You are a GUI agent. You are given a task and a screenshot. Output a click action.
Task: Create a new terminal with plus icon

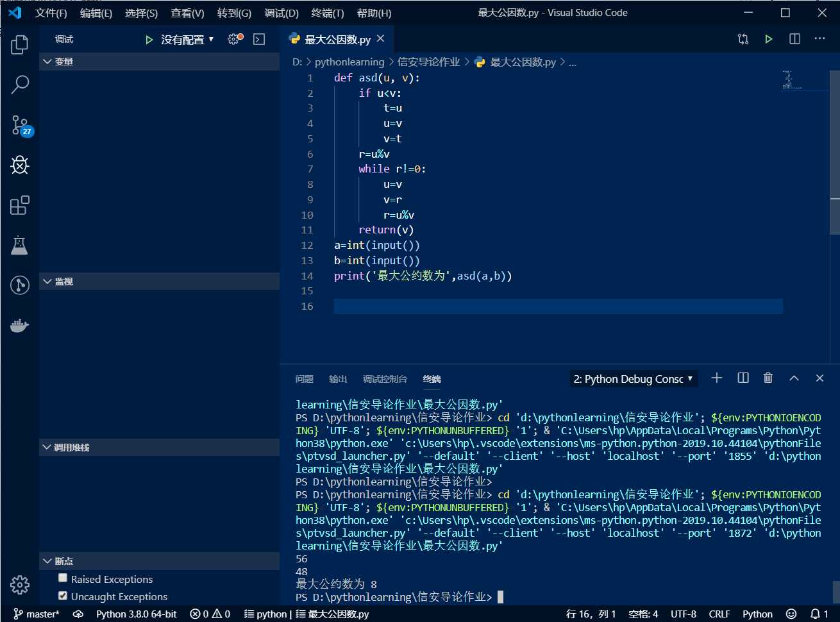pyautogui.click(x=717, y=378)
